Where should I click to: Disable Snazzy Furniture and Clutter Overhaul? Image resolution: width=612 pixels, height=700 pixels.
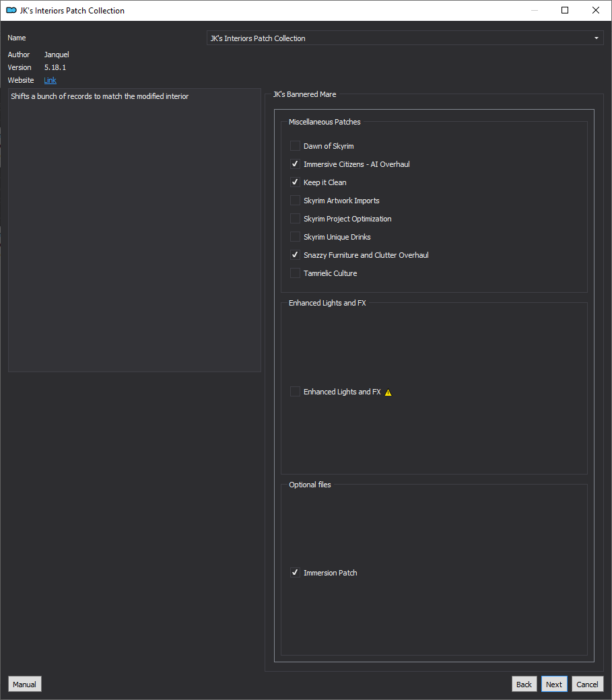click(295, 255)
